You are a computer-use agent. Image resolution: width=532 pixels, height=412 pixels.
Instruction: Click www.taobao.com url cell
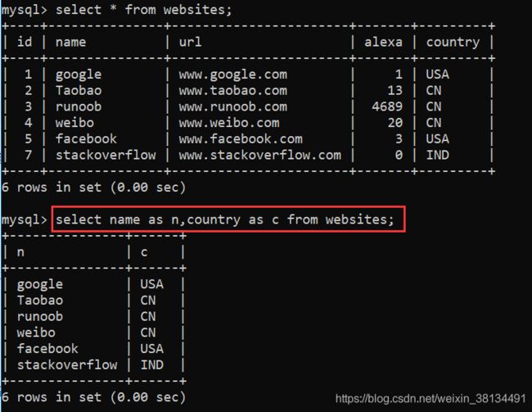232,90
